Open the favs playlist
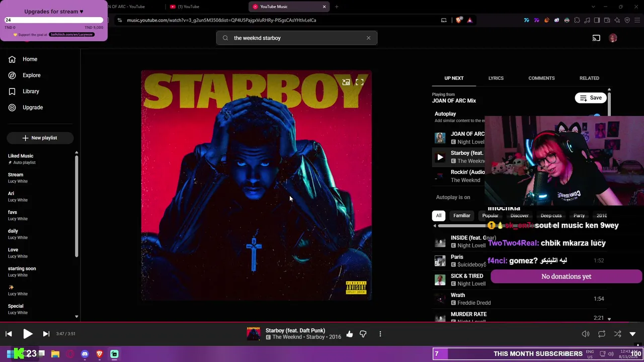644x362 pixels. click(x=18, y=215)
